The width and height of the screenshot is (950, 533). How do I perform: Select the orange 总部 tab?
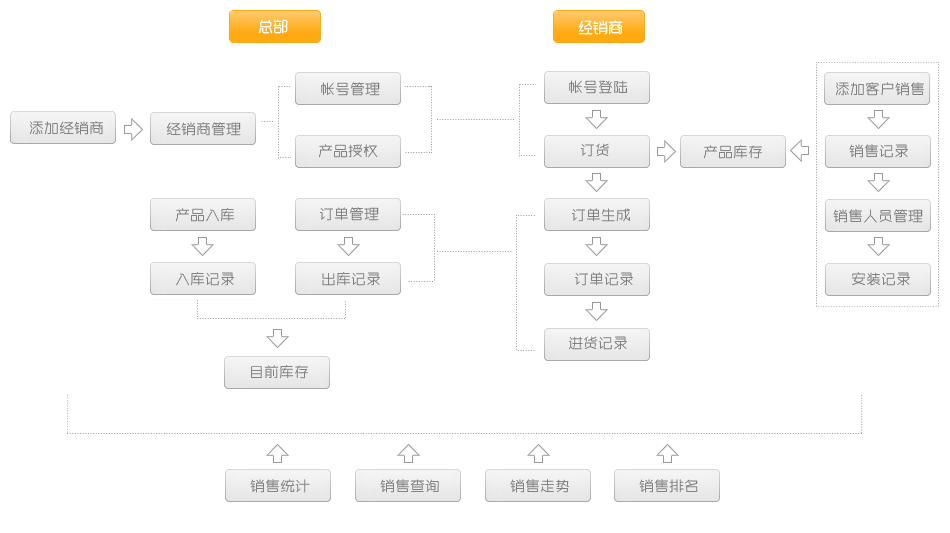tap(275, 27)
